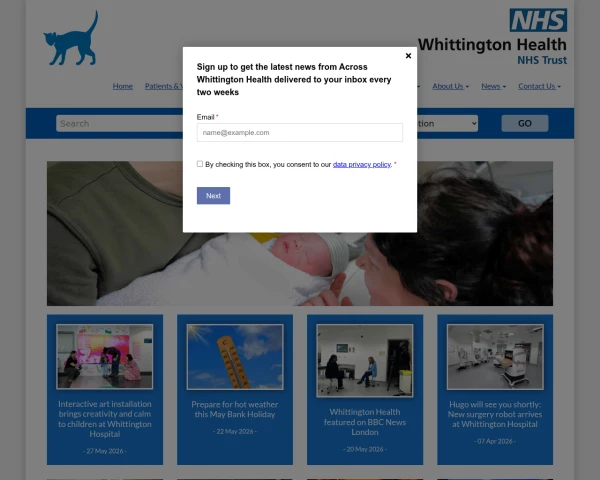Screen dimensions: 600x480
Task: Click the GO search button
Action: 525,123
